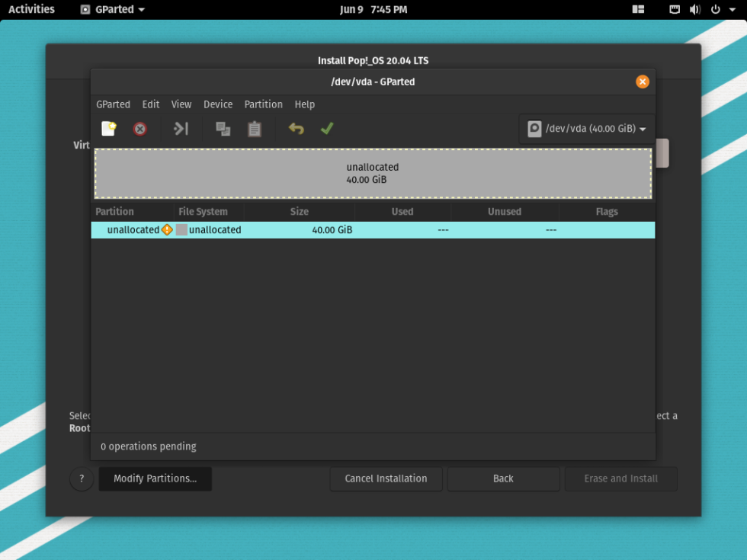This screenshot has width=747, height=560.
Task: Click the Delete Partition icon
Action: (139, 129)
